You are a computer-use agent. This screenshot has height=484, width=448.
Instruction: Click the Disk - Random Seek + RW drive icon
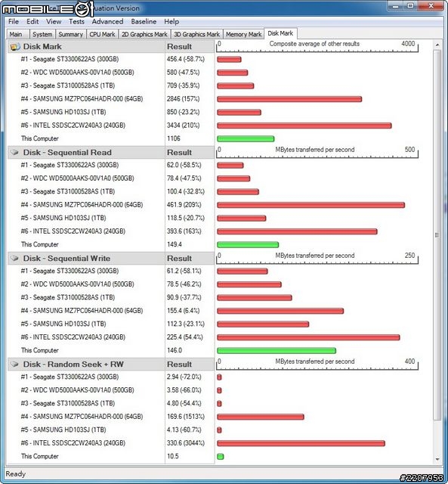click(14, 365)
